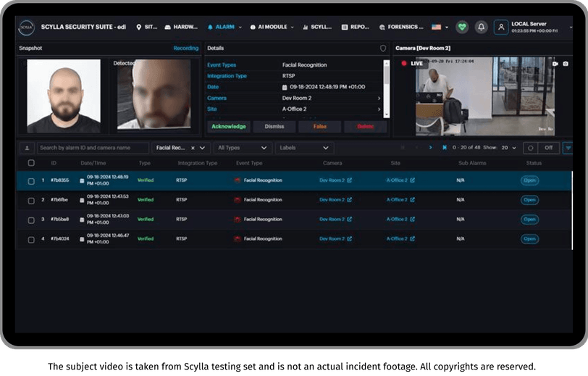Open the FORENSICS menu
The image size is (588, 376).
401,27
